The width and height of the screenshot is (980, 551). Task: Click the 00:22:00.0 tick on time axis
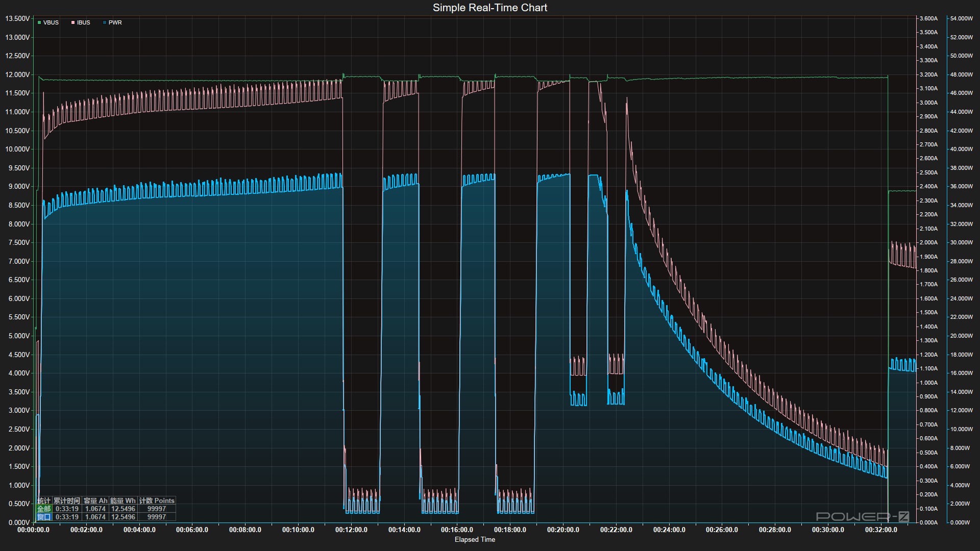616,530
